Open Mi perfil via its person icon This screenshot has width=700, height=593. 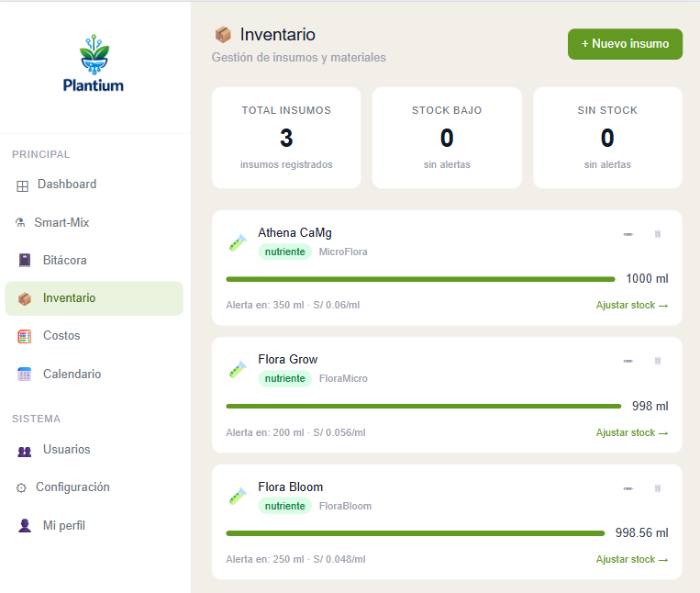point(25,526)
